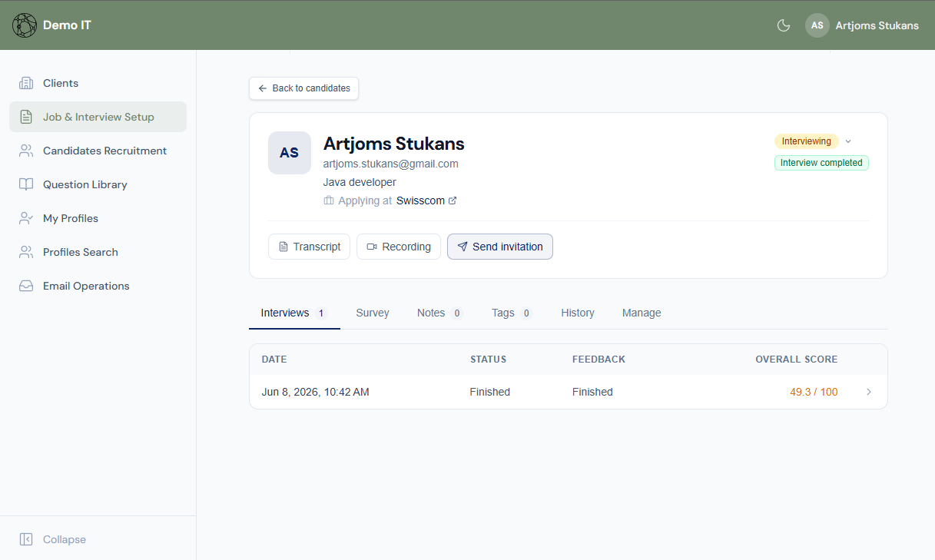Open My Profiles in the sidebar
The image size is (935, 560).
[x=98, y=218]
